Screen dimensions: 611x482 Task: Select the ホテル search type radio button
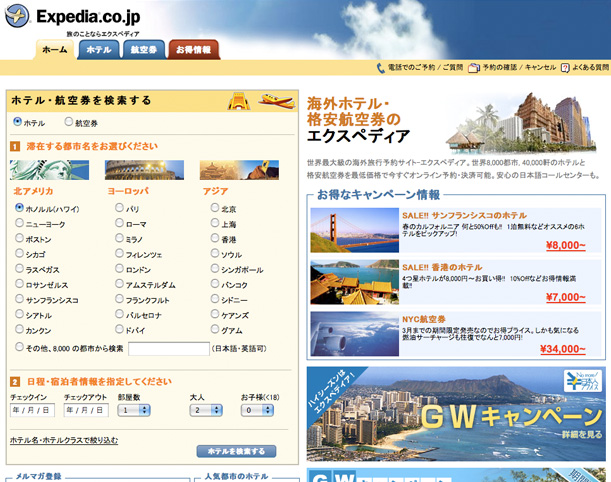17,122
